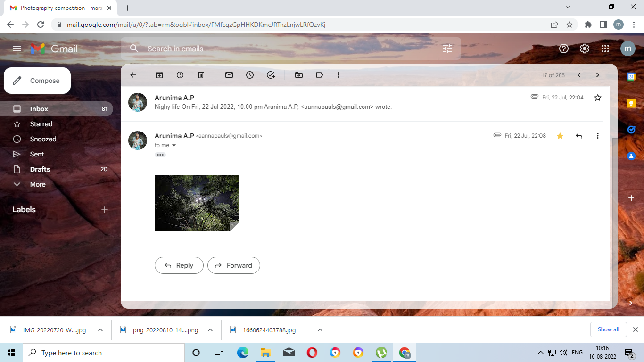The width and height of the screenshot is (644, 362).
Task: Star the 22:04 message from Arunima
Action: (x=598, y=98)
